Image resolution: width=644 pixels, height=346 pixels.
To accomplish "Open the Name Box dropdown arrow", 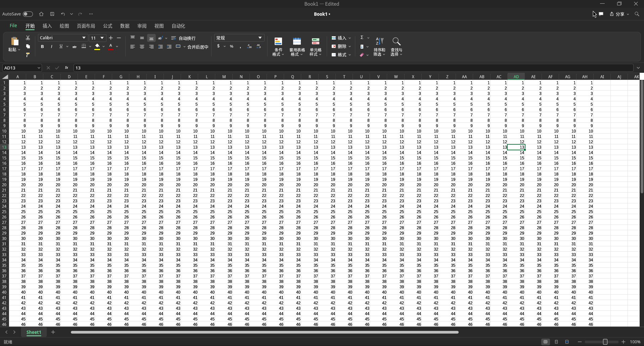I will click(39, 68).
